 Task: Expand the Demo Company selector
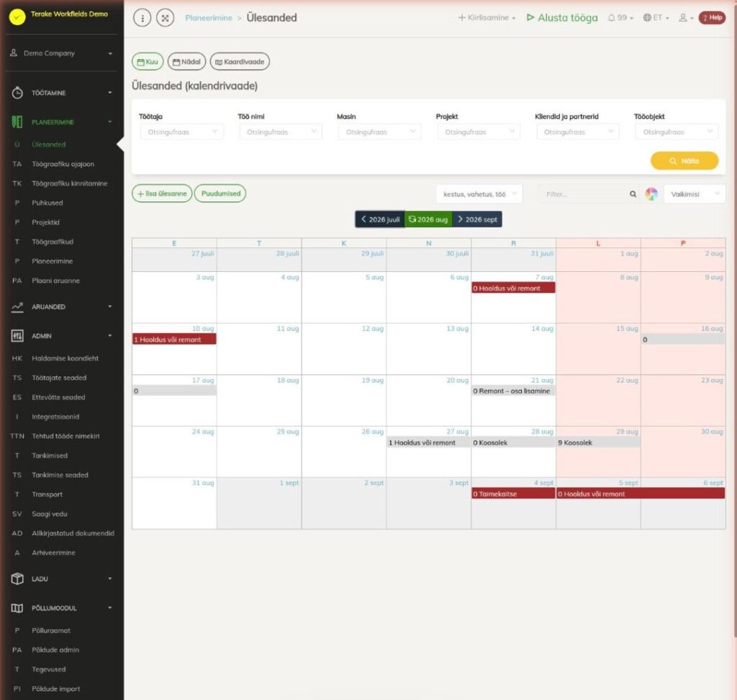click(x=61, y=53)
